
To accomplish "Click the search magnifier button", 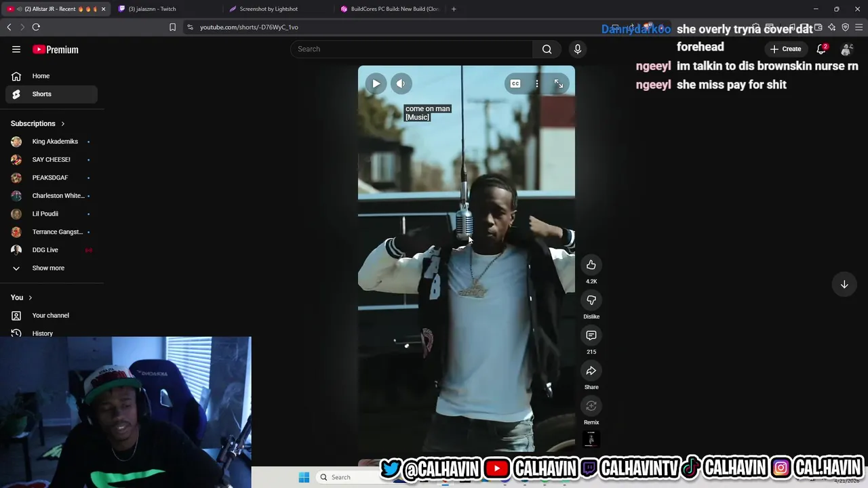I will coord(547,49).
